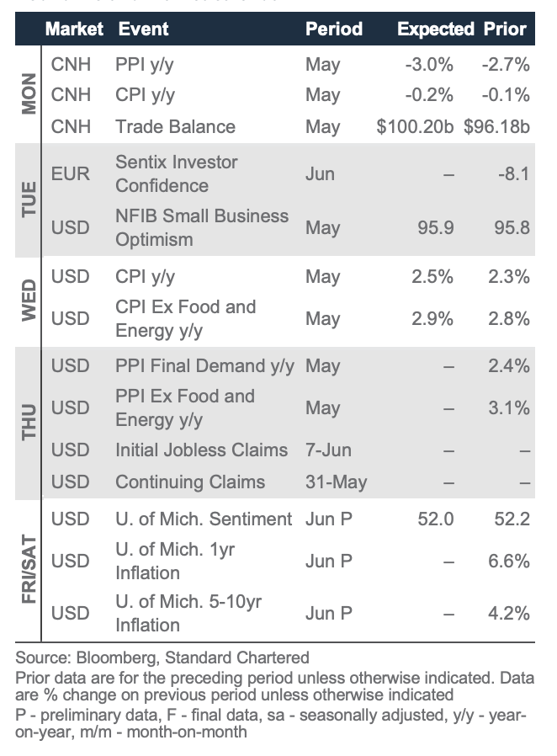Click the Source: Bloomberg, Standard Chartered text
This screenshot has width=557, height=756.
162,658
